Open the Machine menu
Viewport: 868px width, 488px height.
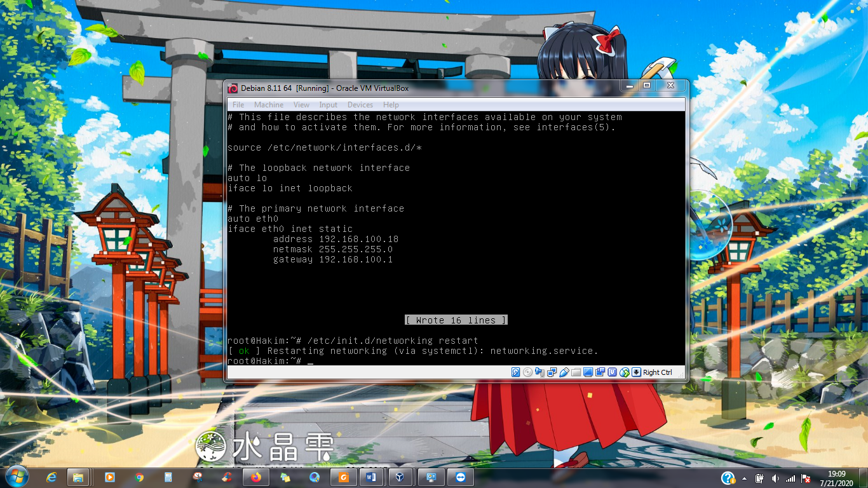[x=269, y=105]
